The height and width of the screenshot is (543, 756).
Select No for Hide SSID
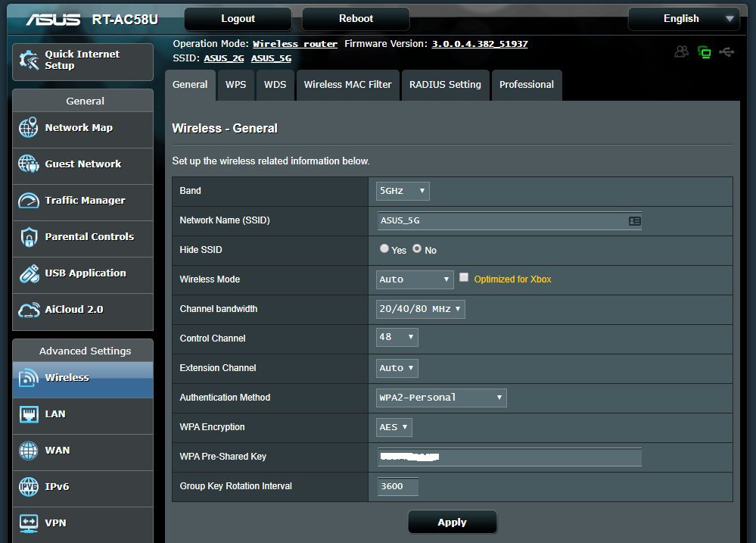coord(417,248)
